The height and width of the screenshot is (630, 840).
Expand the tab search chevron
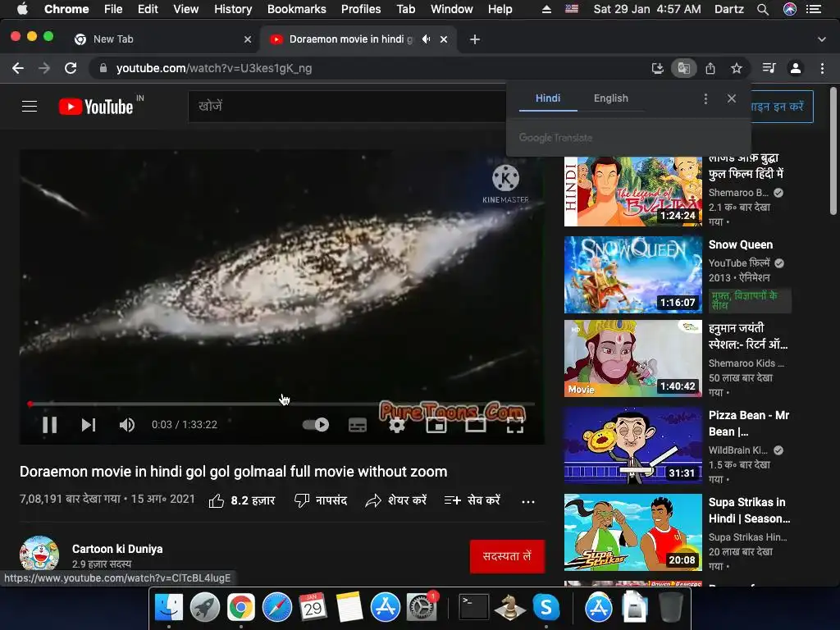[x=822, y=39]
